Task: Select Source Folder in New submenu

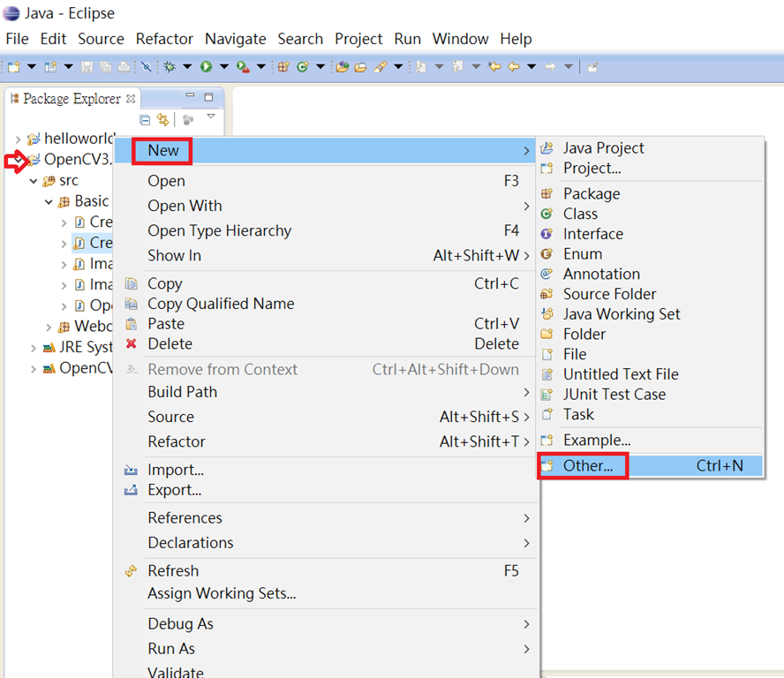Action: [x=651, y=293]
